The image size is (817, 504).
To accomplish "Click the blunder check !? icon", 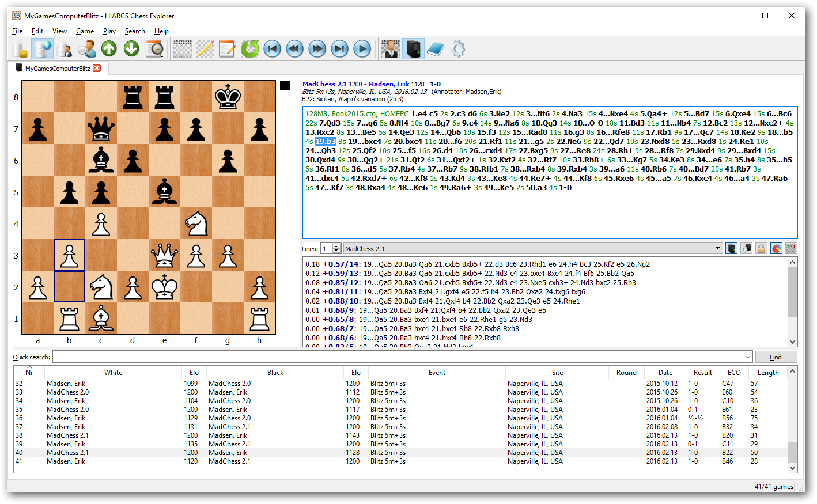I will [x=791, y=248].
